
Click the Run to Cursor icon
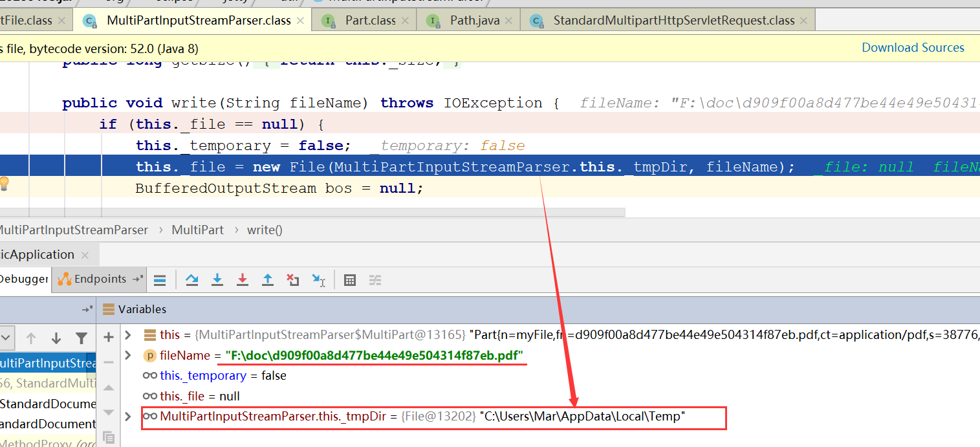pos(319,280)
